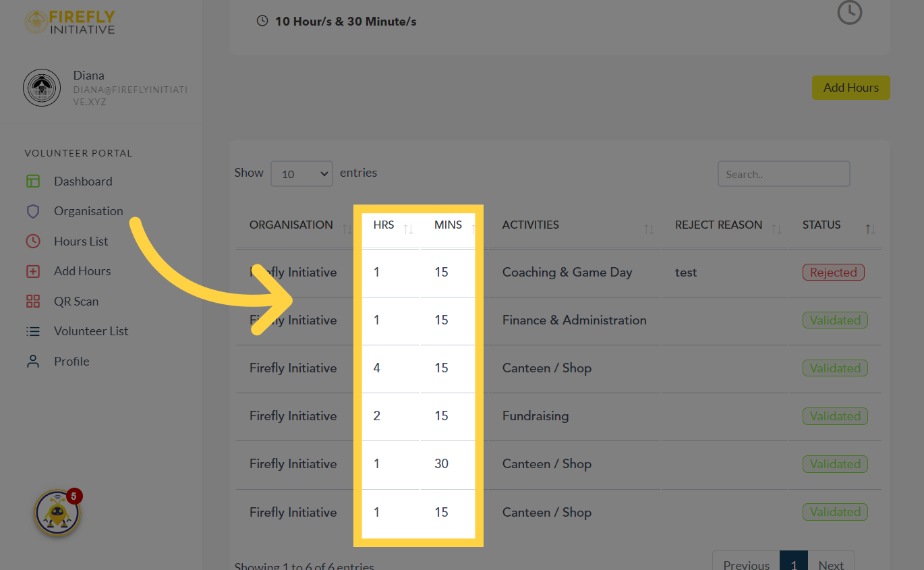The width and height of the screenshot is (924, 570).
Task: Go to Volunteer List page
Action: pos(91,331)
